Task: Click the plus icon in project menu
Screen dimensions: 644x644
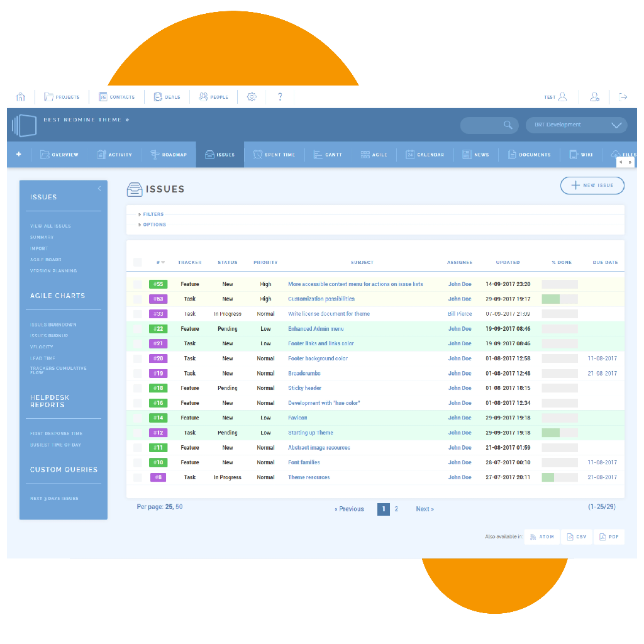Action: (19, 154)
